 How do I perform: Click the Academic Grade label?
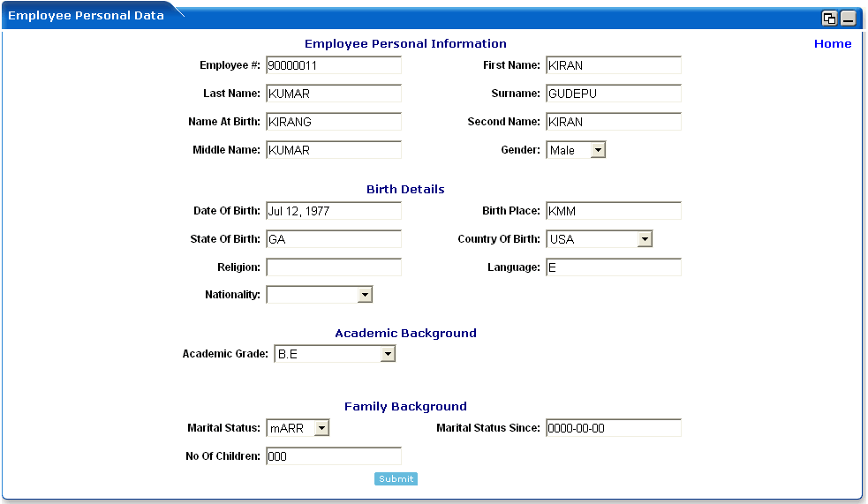(x=225, y=354)
